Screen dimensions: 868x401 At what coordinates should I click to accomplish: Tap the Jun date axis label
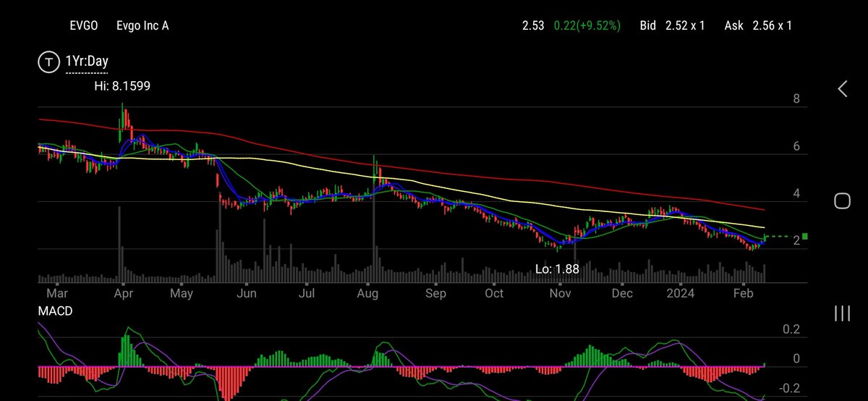pyautogui.click(x=247, y=293)
